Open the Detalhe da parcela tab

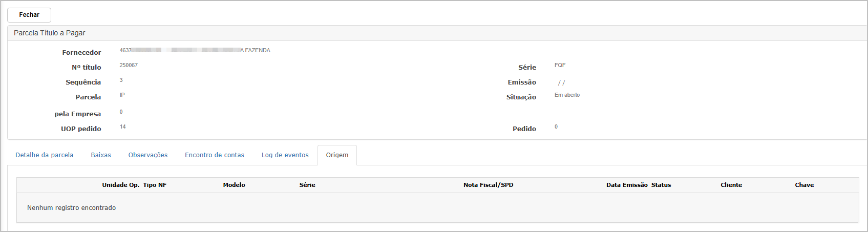click(x=45, y=155)
